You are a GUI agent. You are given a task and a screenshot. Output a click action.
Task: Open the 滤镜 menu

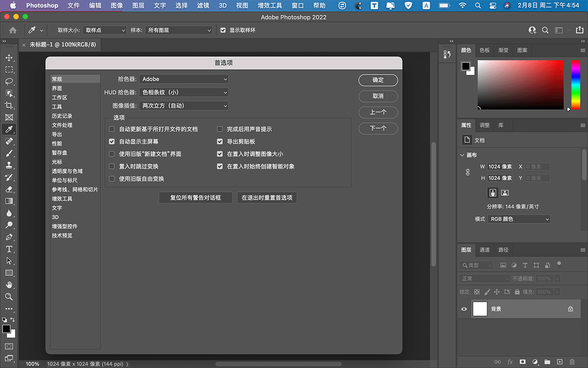pos(202,5)
